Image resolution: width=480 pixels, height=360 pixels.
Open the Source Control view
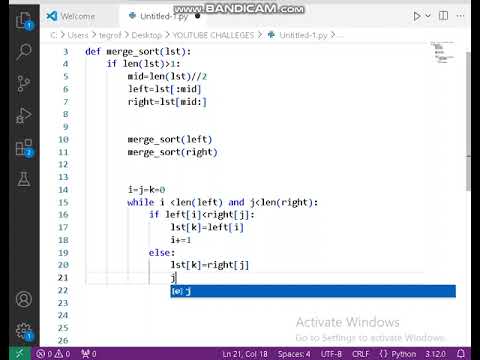[x=24, y=83]
